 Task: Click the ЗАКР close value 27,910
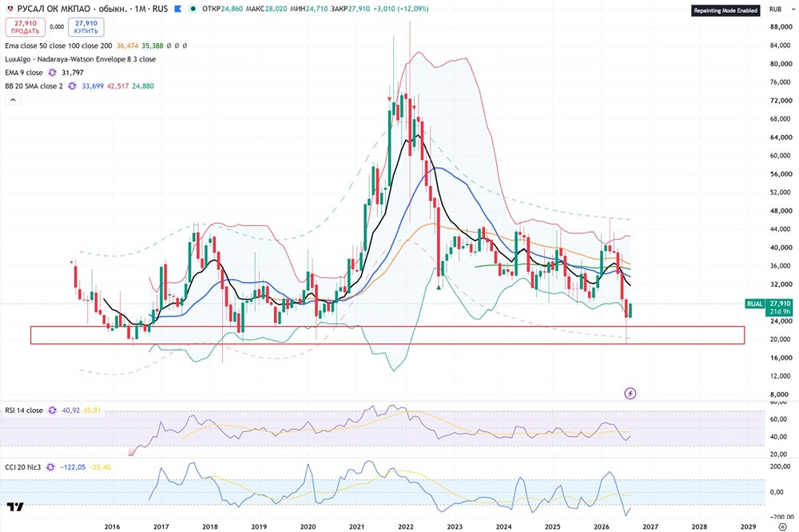click(x=360, y=9)
